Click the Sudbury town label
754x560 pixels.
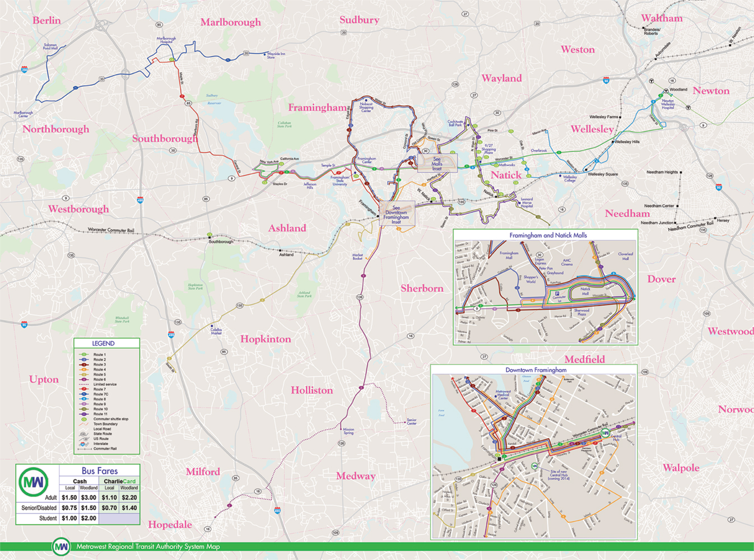[360, 20]
